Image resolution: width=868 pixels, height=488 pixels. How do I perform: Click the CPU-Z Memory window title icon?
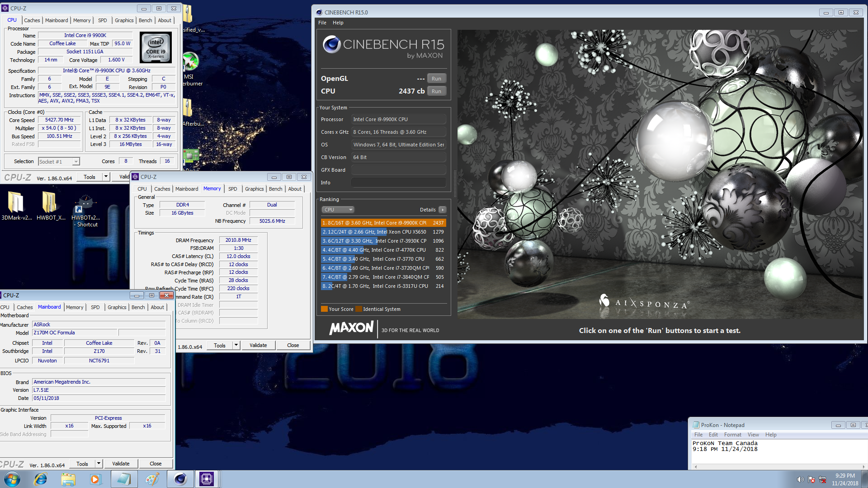point(135,177)
